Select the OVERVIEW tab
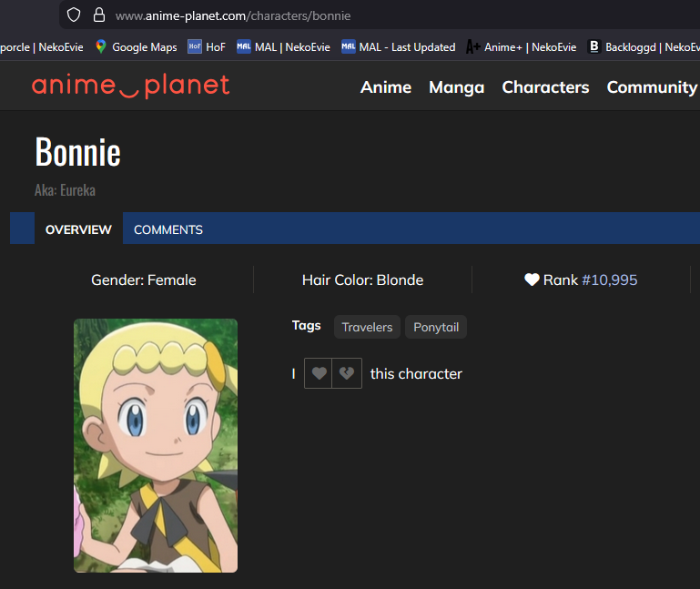The image size is (700, 589). tap(78, 229)
